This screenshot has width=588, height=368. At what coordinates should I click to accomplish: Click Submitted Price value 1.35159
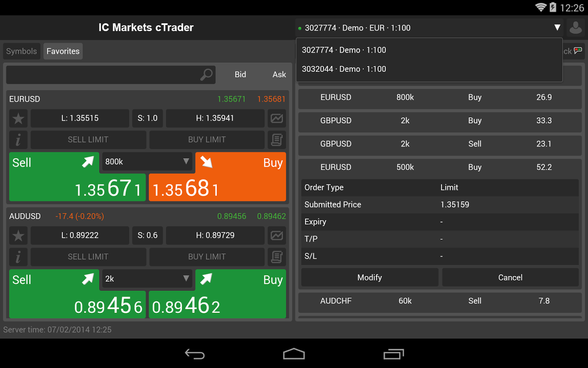point(455,205)
